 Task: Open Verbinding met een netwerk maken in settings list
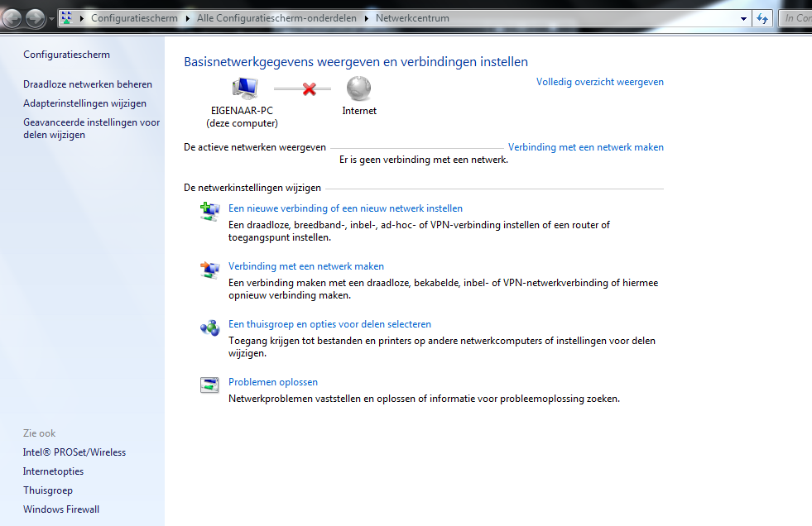click(306, 266)
